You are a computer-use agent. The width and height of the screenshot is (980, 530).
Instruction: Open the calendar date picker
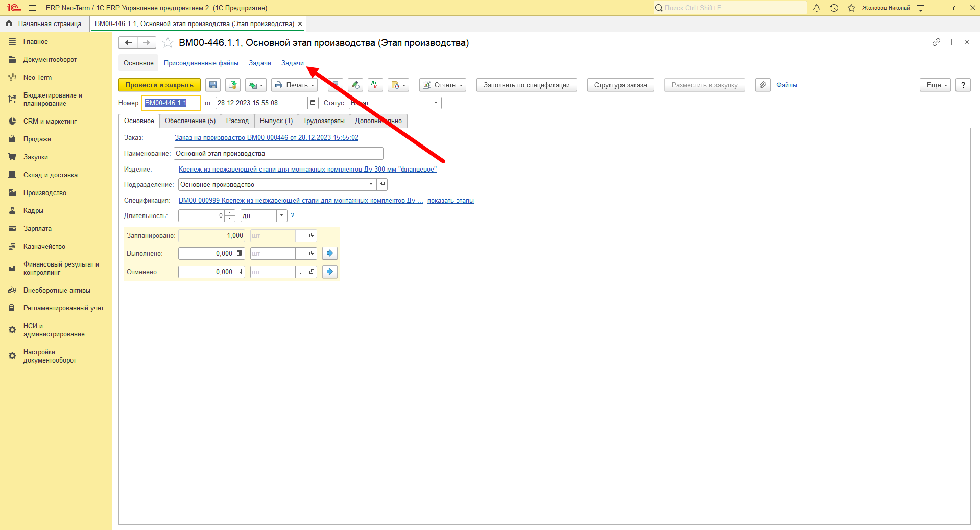point(313,103)
